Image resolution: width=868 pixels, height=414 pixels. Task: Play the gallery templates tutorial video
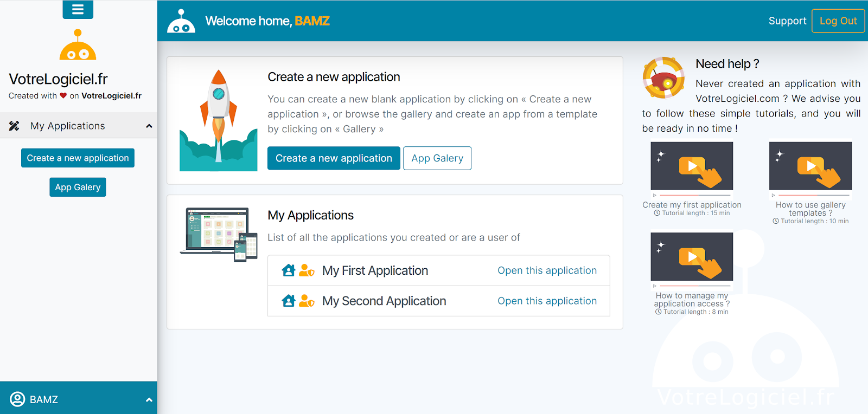coord(810,166)
